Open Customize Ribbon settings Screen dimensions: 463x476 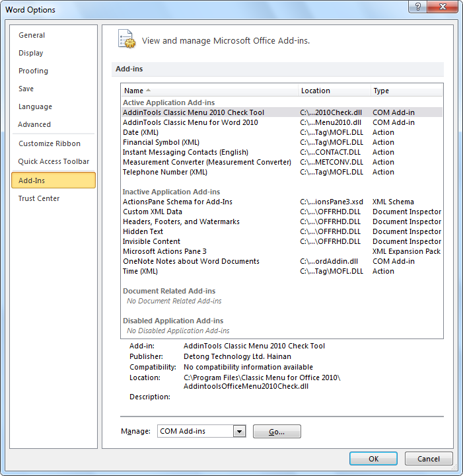click(x=53, y=143)
